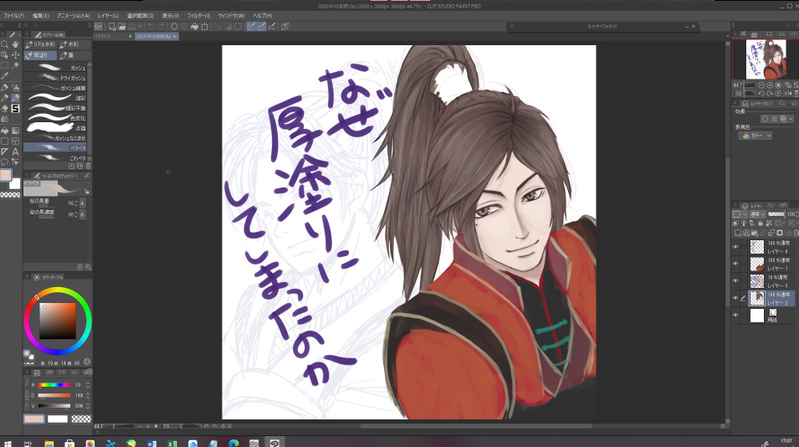Open the ファイル(F) menu
799x447 pixels.
tap(14, 16)
